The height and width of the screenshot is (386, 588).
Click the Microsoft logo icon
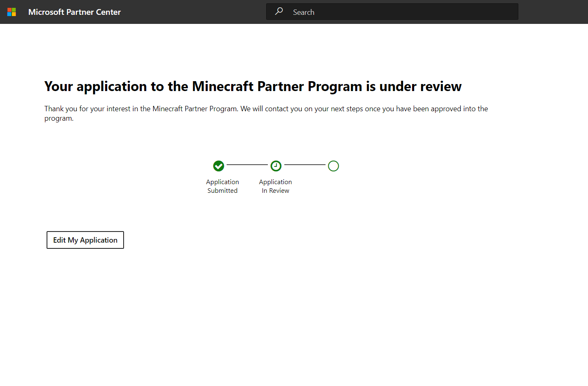(12, 12)
